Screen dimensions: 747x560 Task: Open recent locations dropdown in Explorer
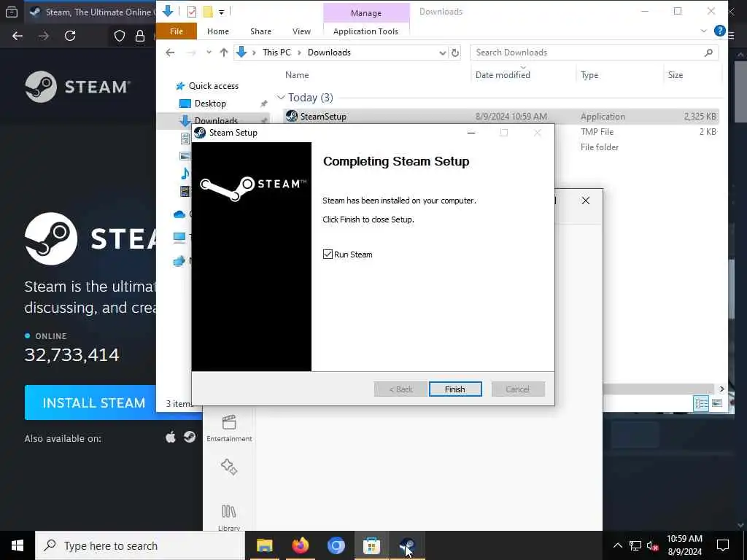coord(209,52)
